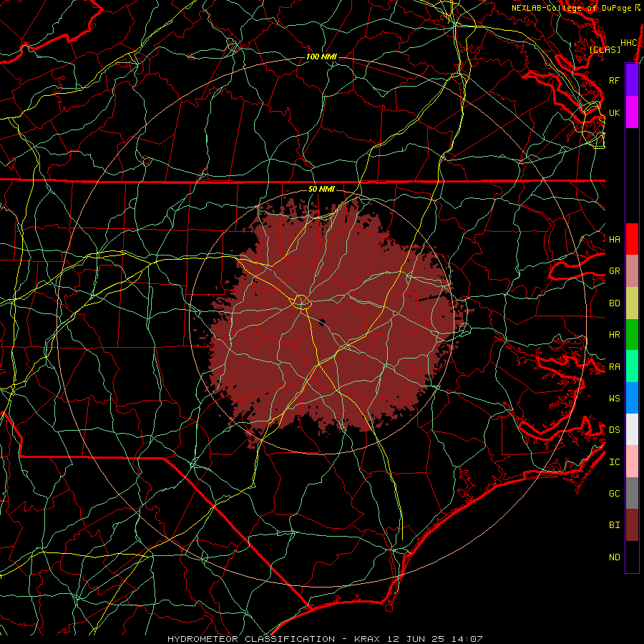Click the Hydrometeor Classification KRAX caption

(324, 639)
